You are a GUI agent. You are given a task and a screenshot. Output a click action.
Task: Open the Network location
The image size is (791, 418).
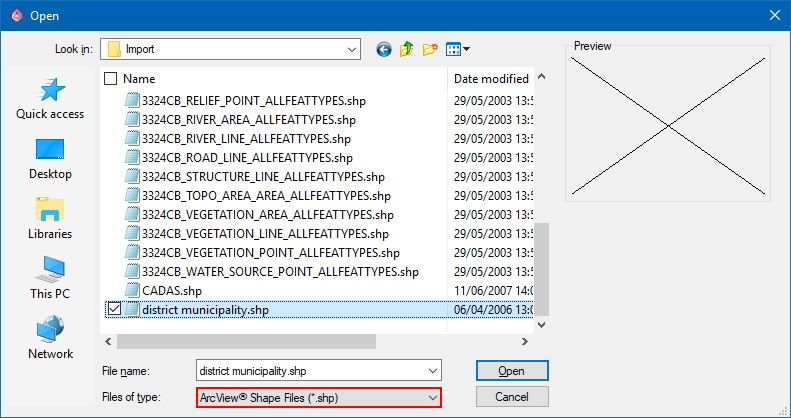pos(50,339)
